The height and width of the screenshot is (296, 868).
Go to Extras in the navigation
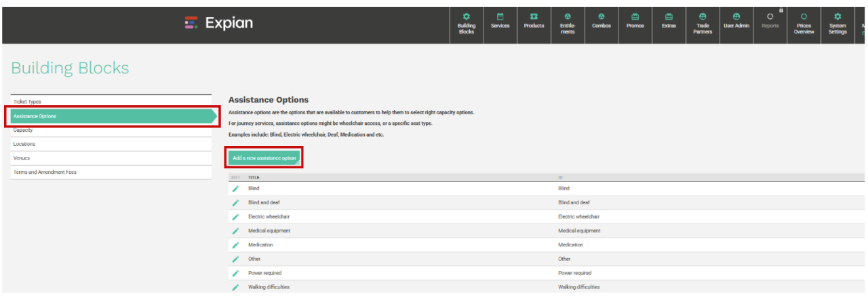pos(669,25)
